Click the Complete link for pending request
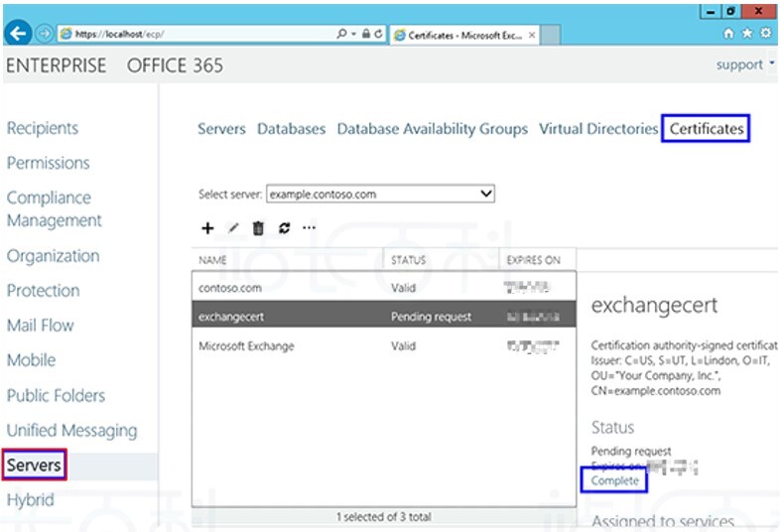Image resolution: width=780 pixels, height=532 pixels. [x=614, y=480]
